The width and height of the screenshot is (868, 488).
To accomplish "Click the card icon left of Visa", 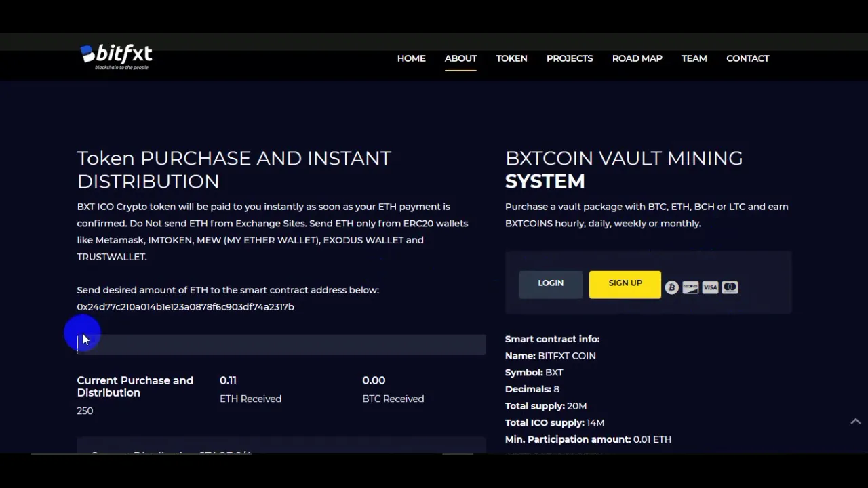I will [x=690, y=287].
